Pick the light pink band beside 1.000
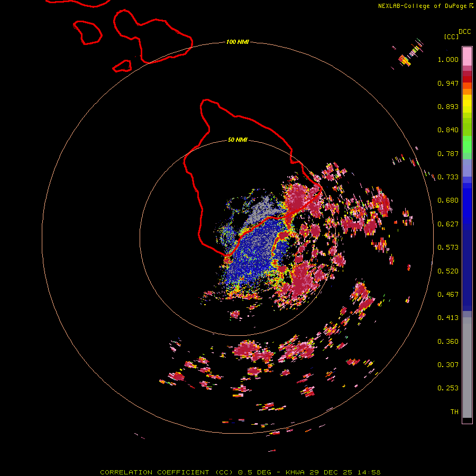476x476 pixels. tap(467, 57)
